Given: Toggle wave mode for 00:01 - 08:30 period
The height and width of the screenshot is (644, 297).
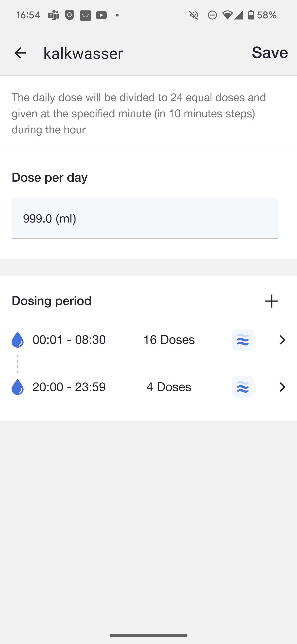Looking at the screenshot, I should 243,340.
